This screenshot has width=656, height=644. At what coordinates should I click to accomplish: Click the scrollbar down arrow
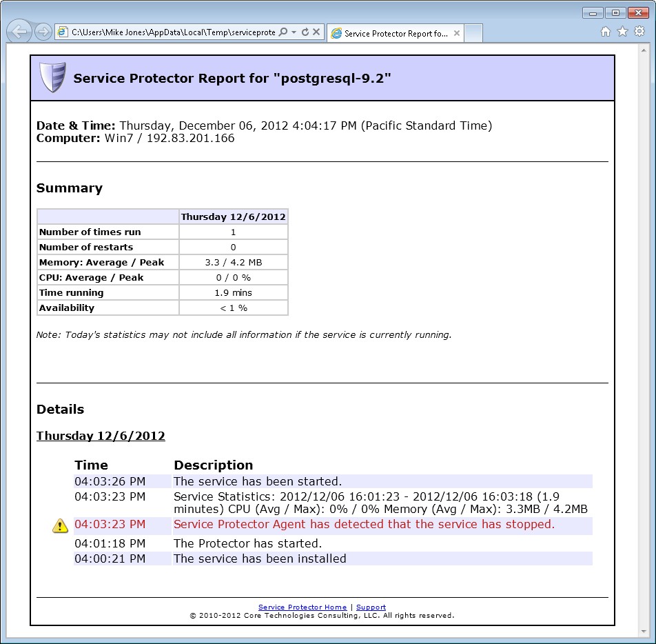(644, 632)
